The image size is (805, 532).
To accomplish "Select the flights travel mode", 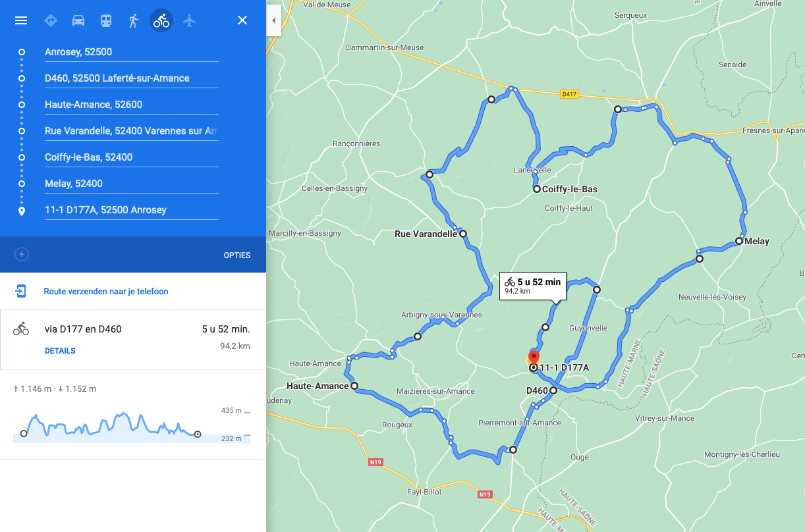I will (x=190, y=20).
